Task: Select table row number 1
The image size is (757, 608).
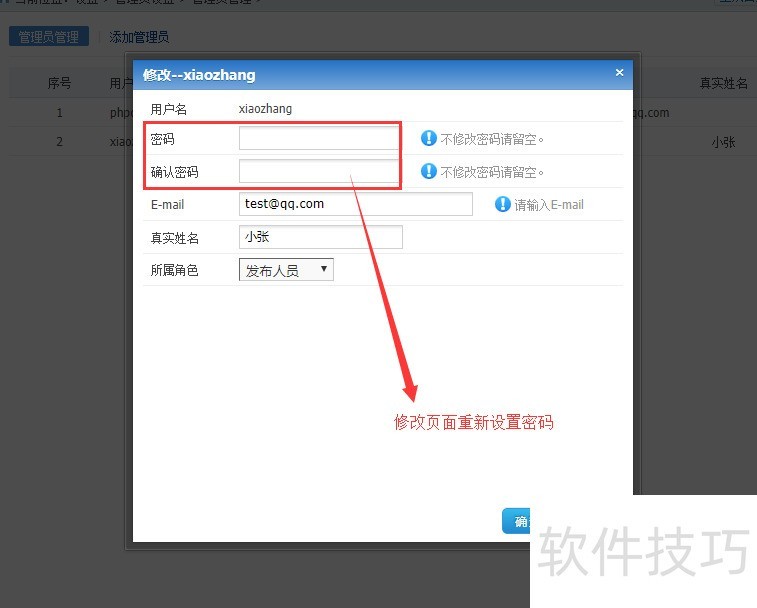Action: (x=60, y=113)
